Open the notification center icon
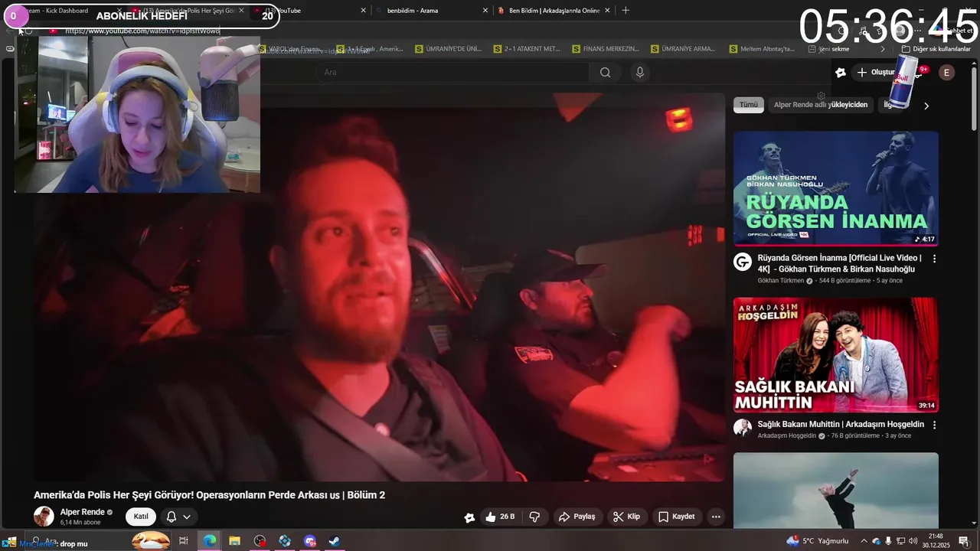This screenshot has height=551, width=980. coord(964,541)
